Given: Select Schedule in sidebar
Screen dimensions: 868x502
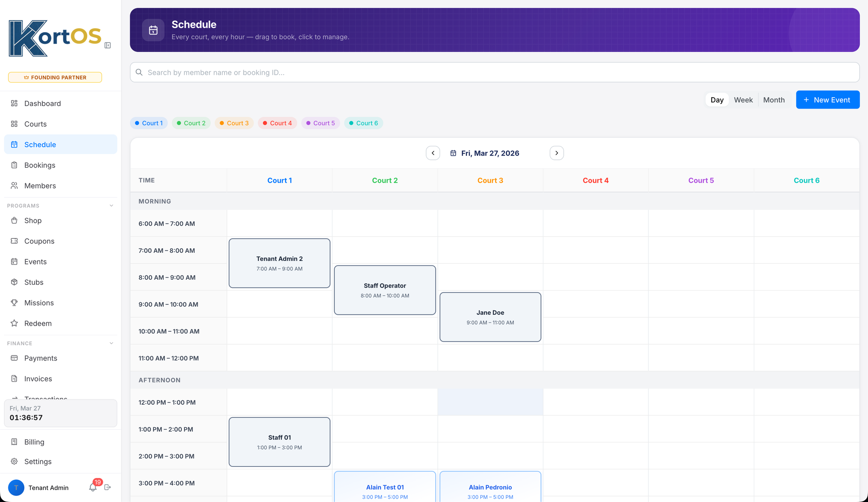Looking at the screenshot, I should pos(60,145).
